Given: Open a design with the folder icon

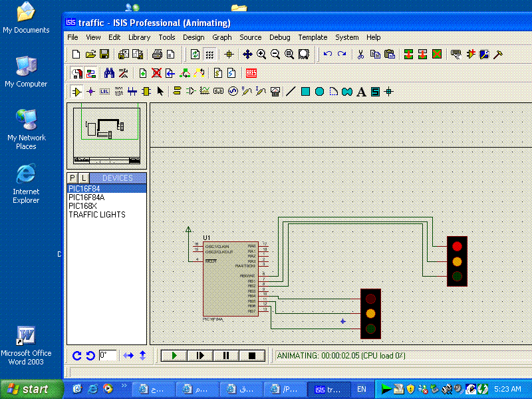Looking at the screenshot, I should (x=90, y=55).
